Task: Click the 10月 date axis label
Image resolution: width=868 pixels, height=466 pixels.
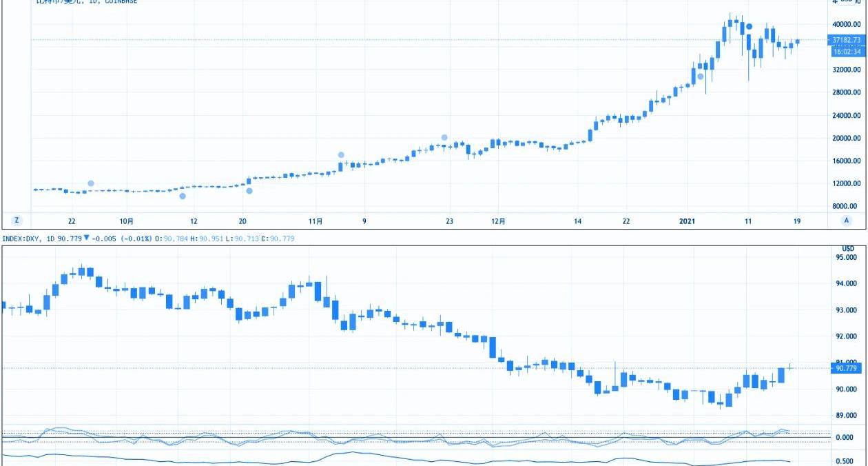Action: [127, 221]
